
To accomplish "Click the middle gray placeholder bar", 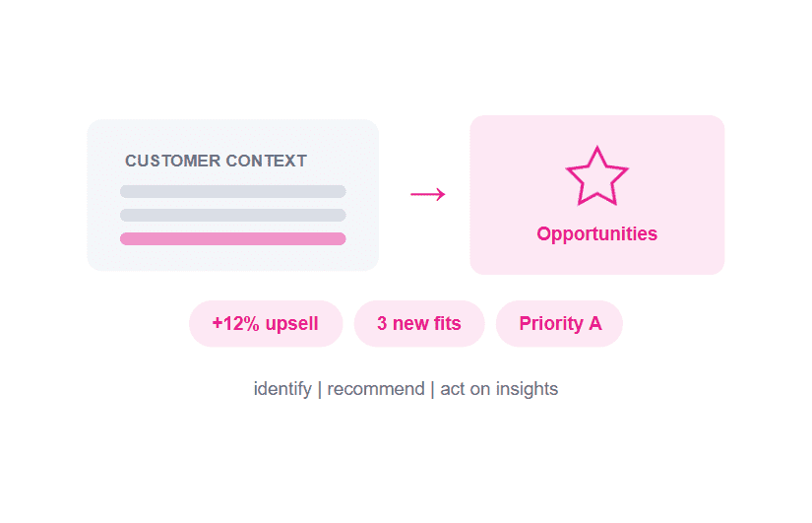I will 233,215.
